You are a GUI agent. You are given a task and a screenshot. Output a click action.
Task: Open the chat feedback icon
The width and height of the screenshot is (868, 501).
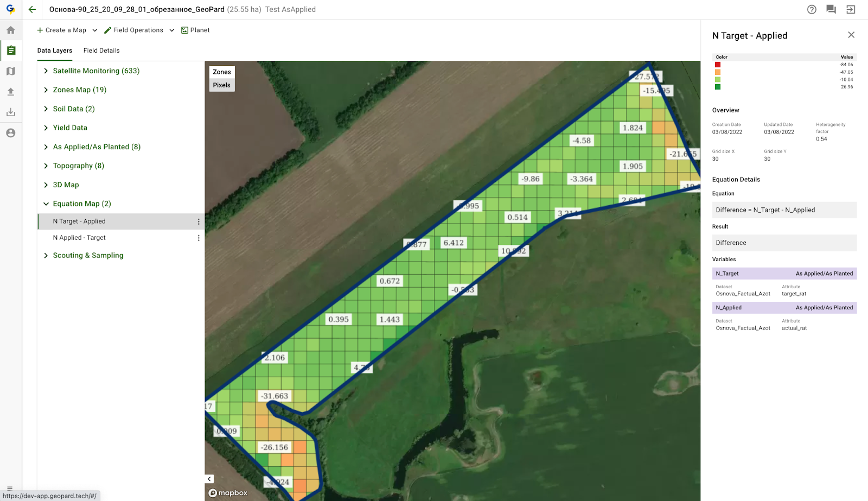pos(831,9)
